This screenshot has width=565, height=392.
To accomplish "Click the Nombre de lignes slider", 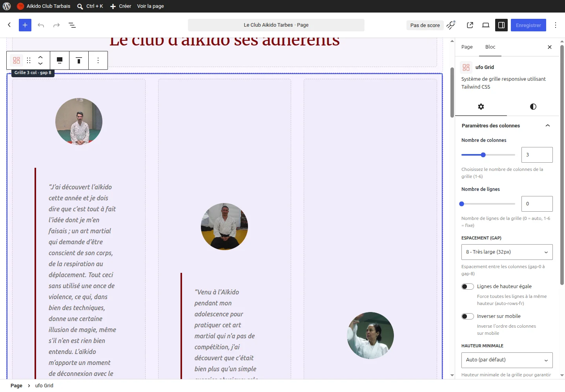I will [488, 204].
